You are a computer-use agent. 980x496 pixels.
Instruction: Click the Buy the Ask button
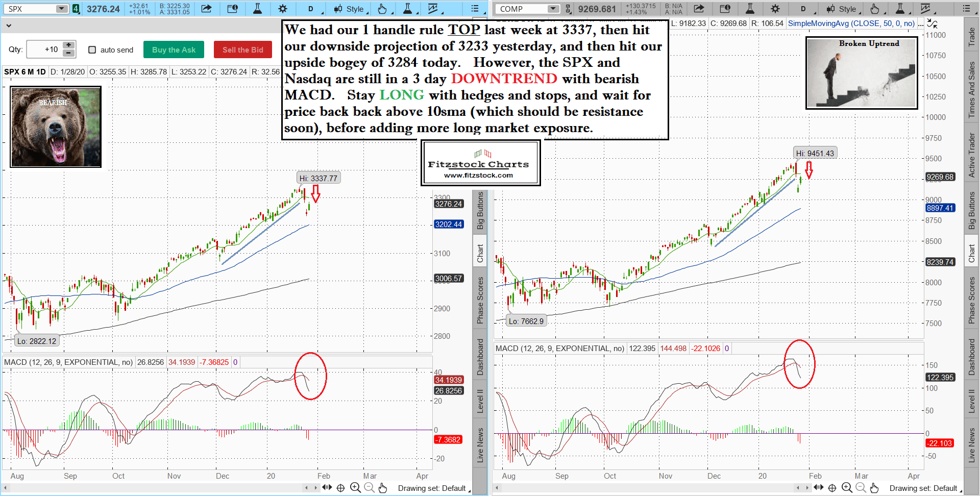(x=174, y=49)
